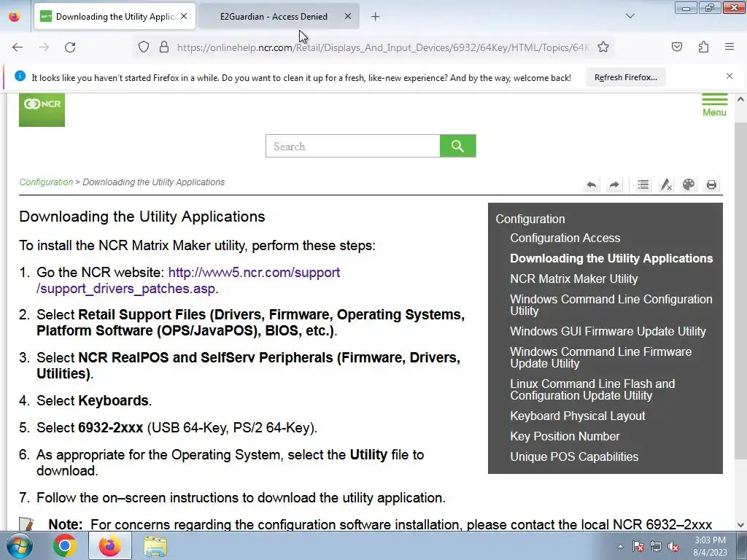
Task: Click the table of contents list icon
Action: click(x=643, y=184)
